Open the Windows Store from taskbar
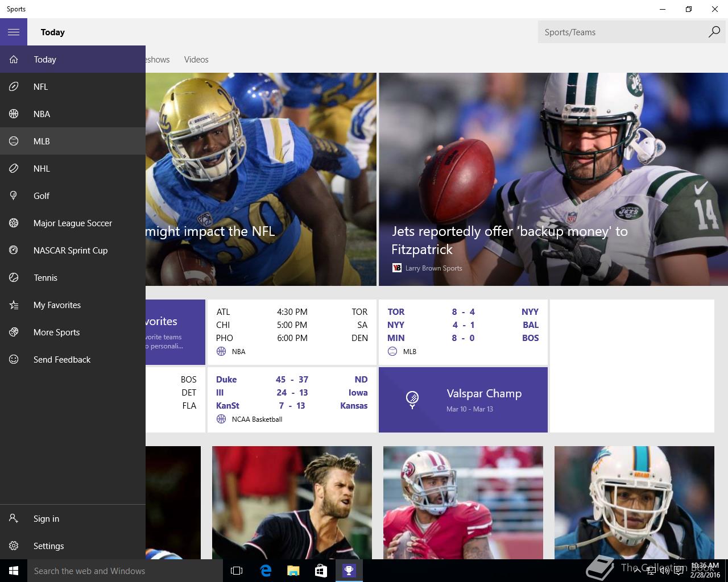This screenshot has width=728, height=582. pyautogui.click(x=321, y=571)
